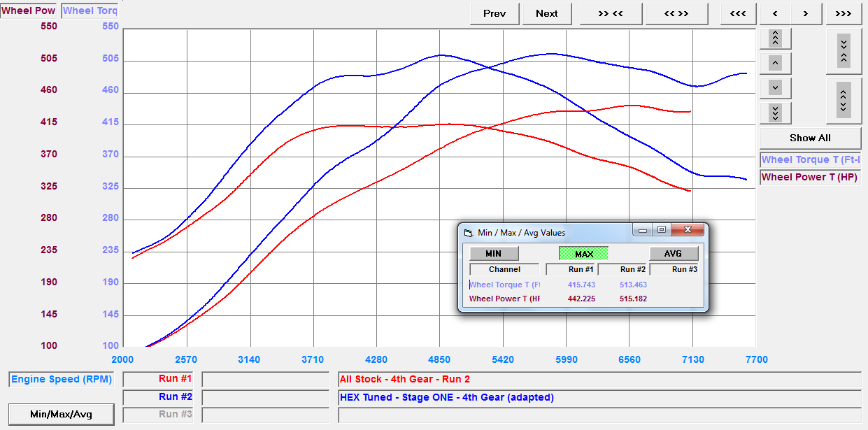Image resolution: width=868 pixels, height=430 pixels.
Task: Select the green MAX button
Action: [x=583, y=253]
